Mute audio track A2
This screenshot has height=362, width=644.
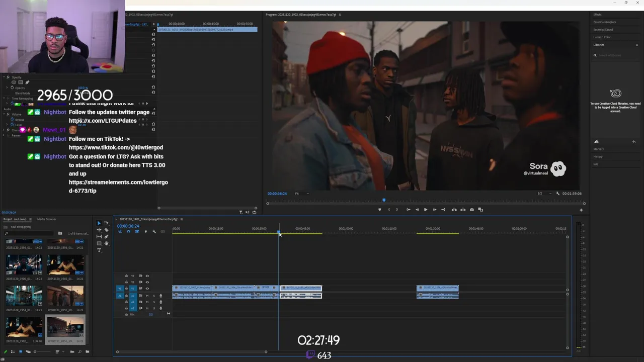pos(147,302)
